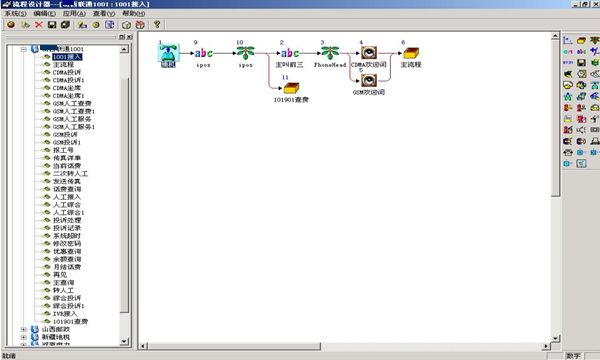Click the abc node labeled 主叫前三
Screen dimensions: 600x360
[290, 53]
